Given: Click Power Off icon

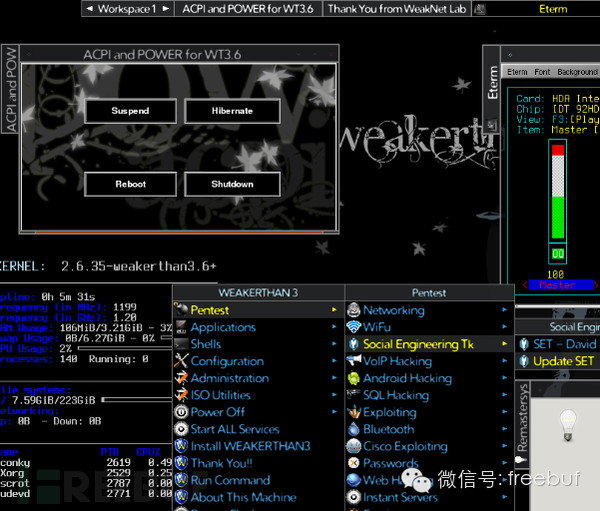Looking at the screenshot, I should (181, 412).
